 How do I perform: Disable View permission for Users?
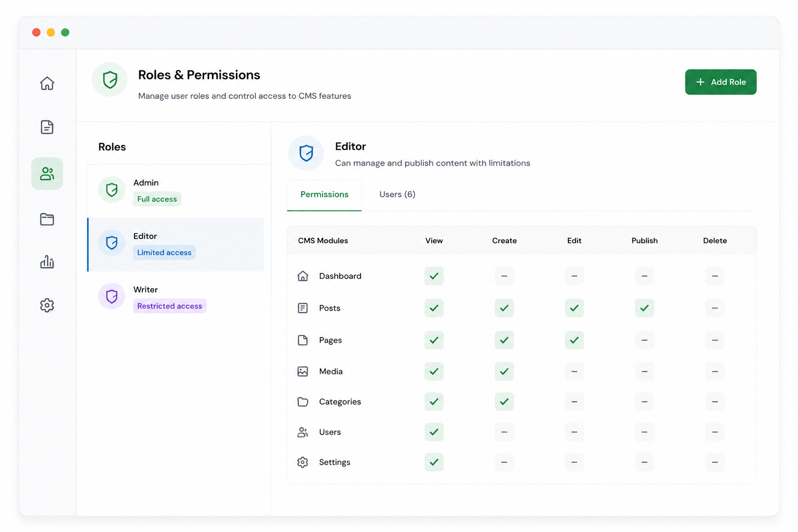434,432
